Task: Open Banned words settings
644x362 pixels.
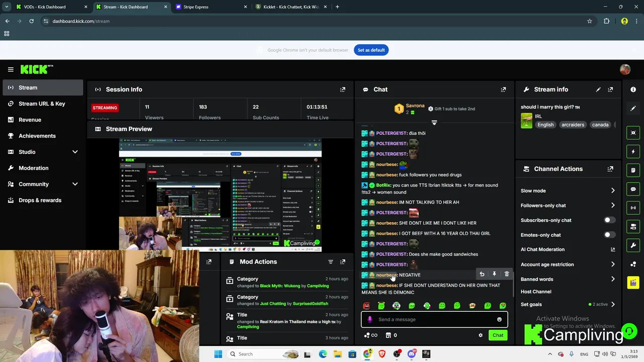Action: 568,279
